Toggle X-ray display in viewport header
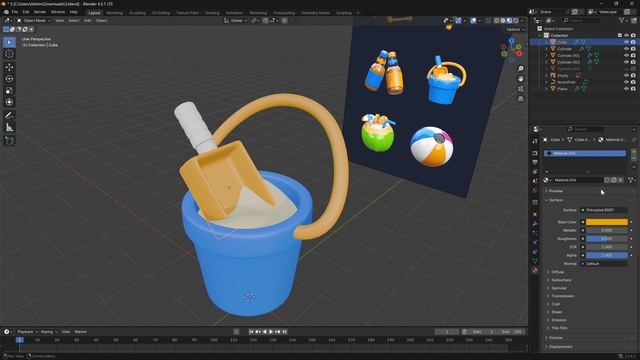Screen dimensions: 640x360 [488, 20]
